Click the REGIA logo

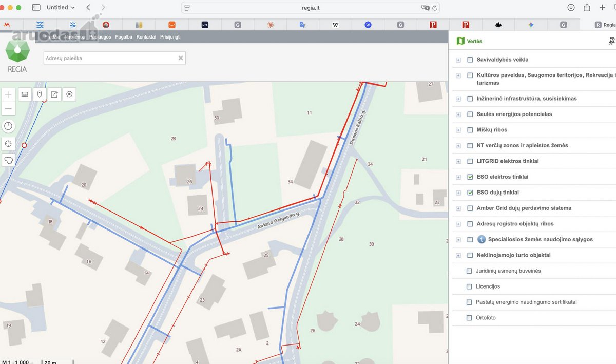pyautogui.click(x=17, y=56)
